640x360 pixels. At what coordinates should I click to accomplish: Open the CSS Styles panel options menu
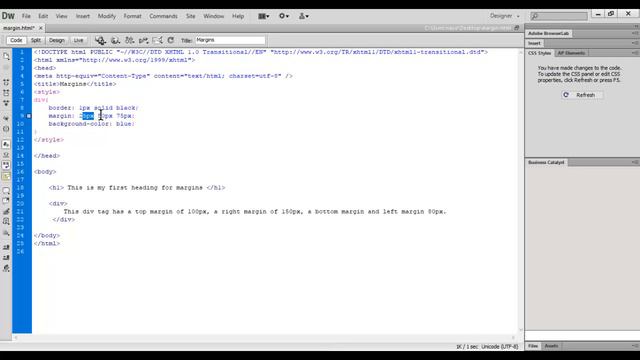(635, 53)
